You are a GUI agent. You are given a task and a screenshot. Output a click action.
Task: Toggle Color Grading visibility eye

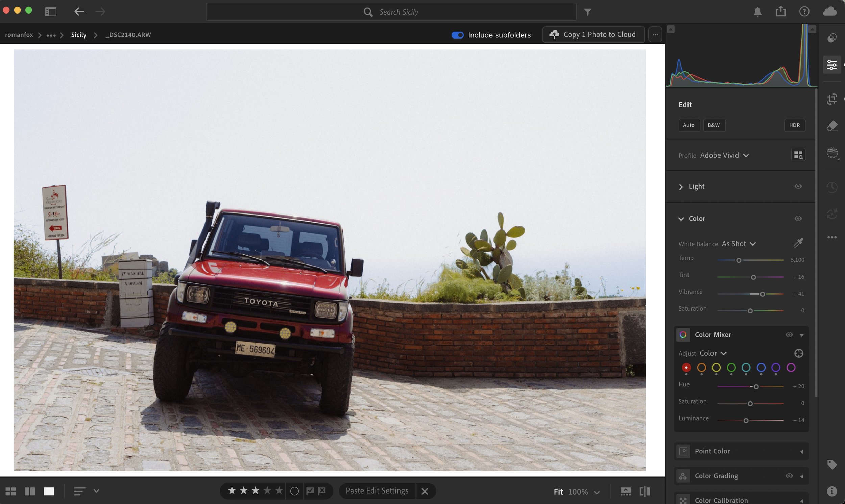click(789, 476)
